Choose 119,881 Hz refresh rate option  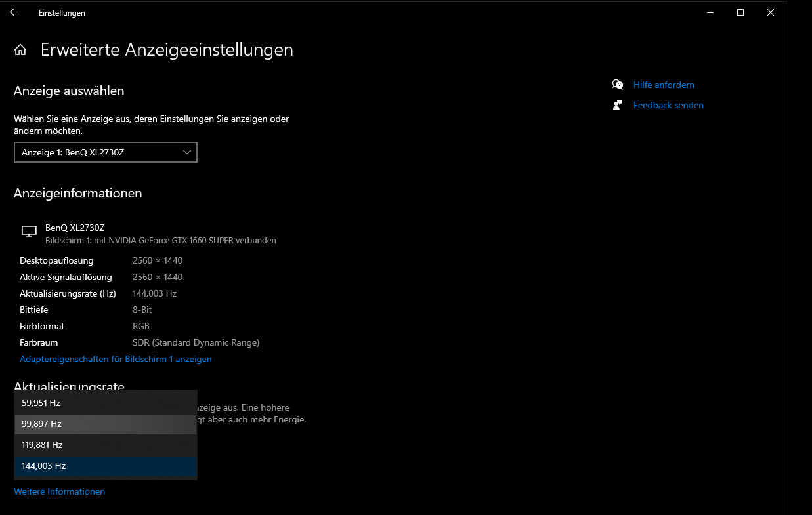[106, 445]
